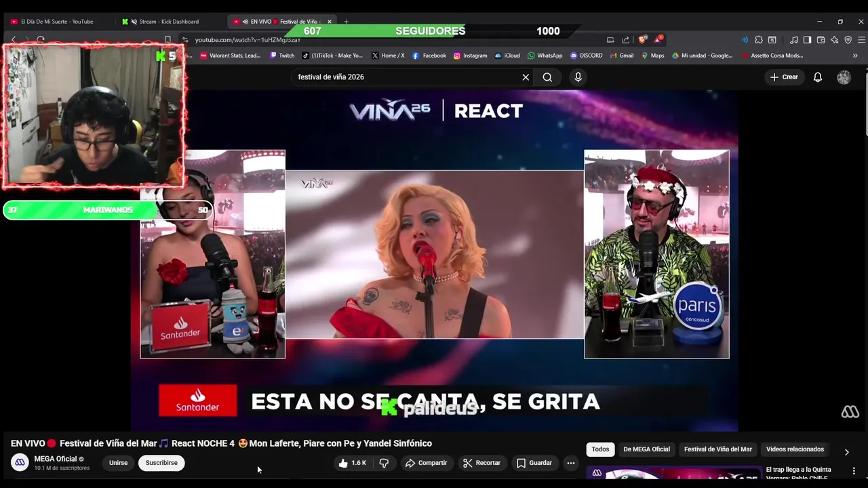
Task: Open the Twitch bookmark
Action: (282, 56)
